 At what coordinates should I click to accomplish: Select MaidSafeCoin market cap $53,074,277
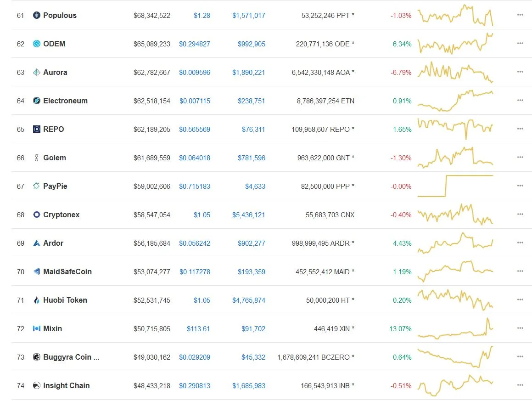152,272
